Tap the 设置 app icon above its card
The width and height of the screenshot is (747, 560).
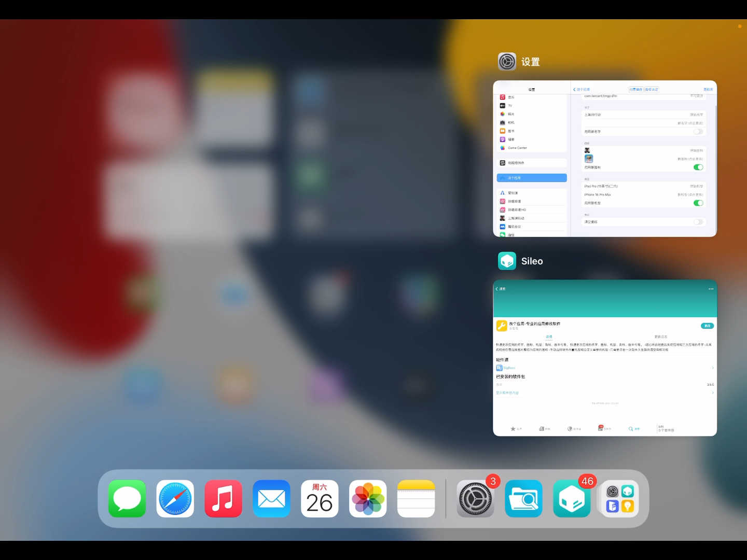[507, 62]
